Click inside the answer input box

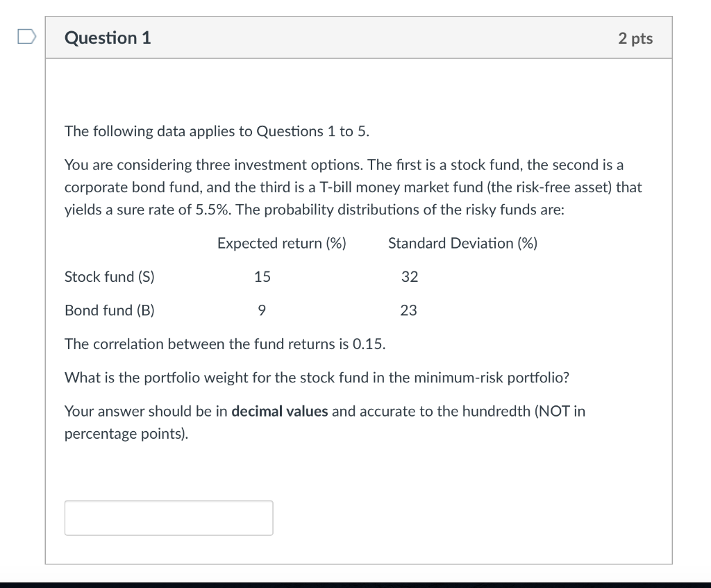point(168,517)
